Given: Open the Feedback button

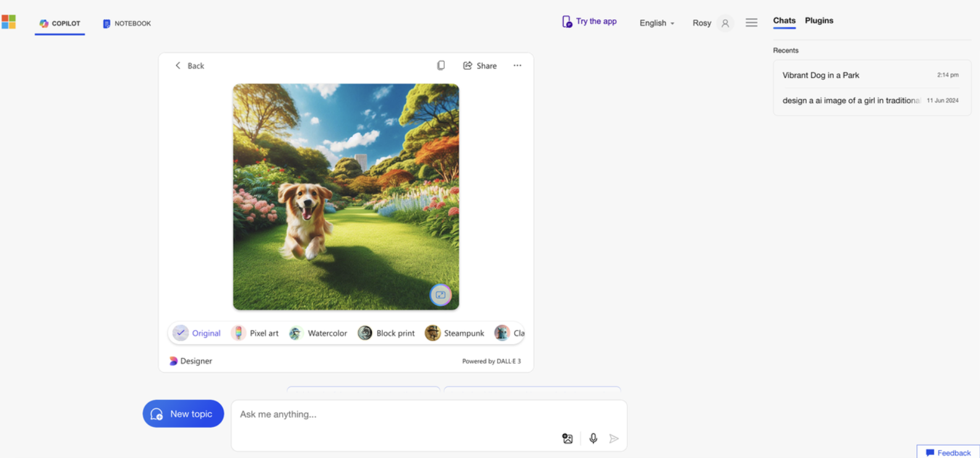Looking at the screenshot, I should coord(948,452).
